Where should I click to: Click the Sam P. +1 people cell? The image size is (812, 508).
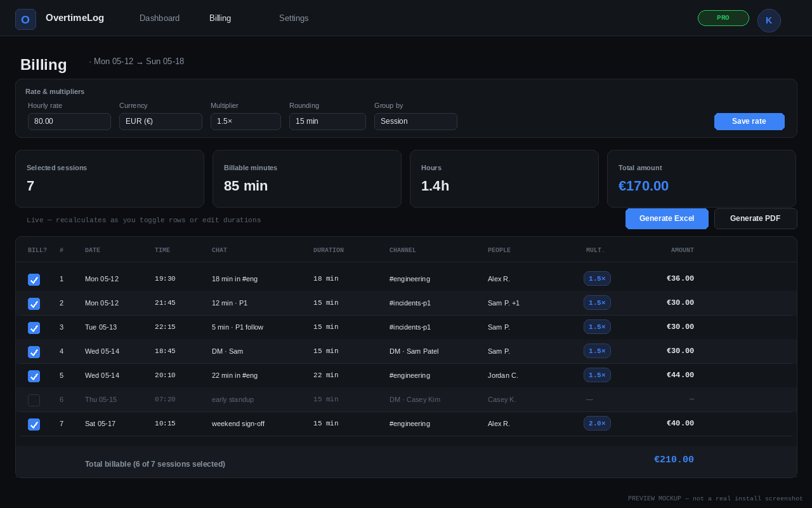coord(504,303)
